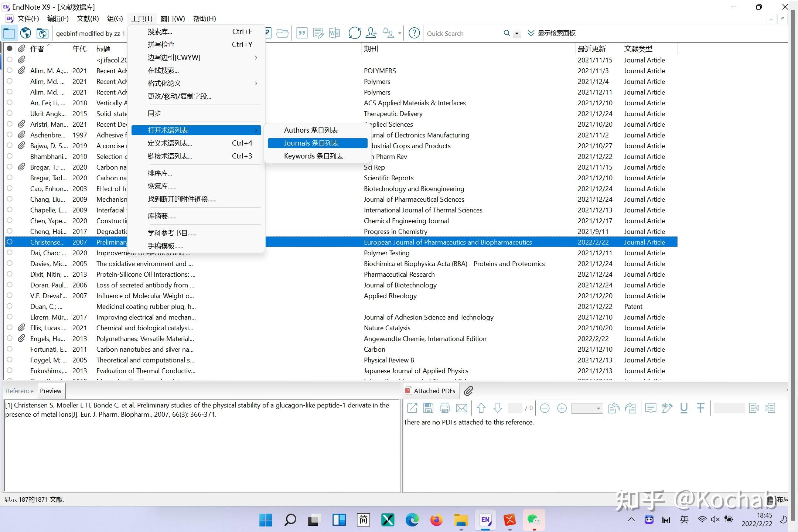
Task: Click the PDF page number field
Action: tap(515, 408)
